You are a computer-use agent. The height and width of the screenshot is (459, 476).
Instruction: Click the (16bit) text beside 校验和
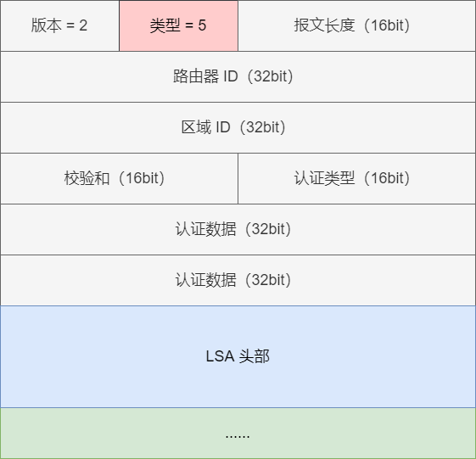pos(142,178)
